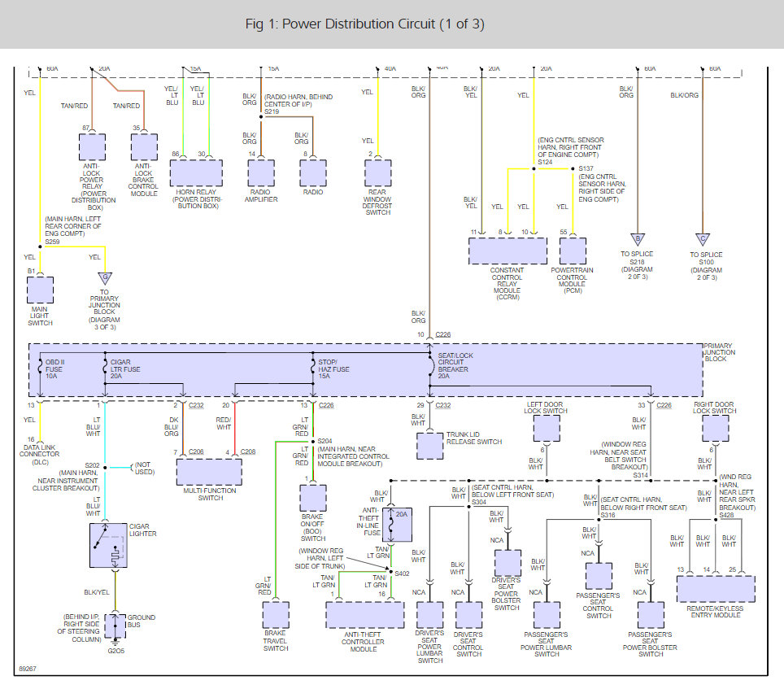The width and height of the screenshot is (784, 689).
Task: Click the 'BLK/YEL' wire label below the cigar lighter
Action: tap(97, 592)
